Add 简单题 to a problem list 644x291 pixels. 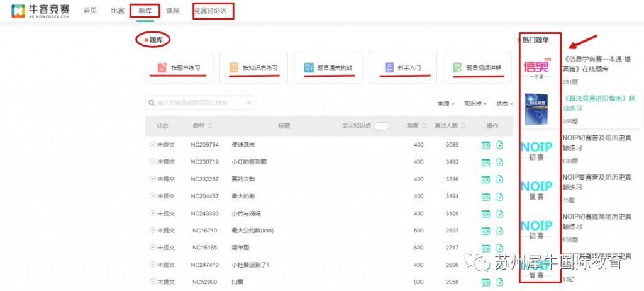coord(500,248)
